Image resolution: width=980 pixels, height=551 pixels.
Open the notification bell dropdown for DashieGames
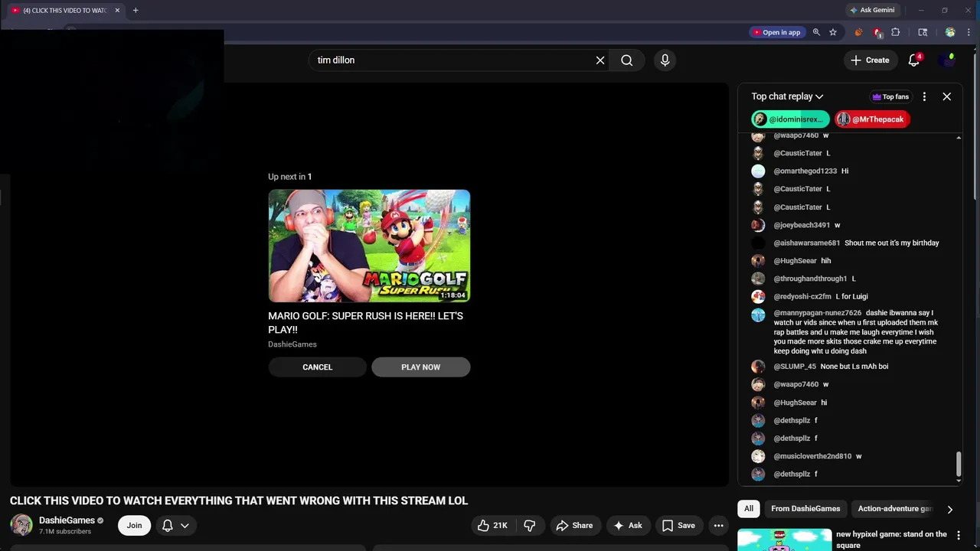[175, 526]
